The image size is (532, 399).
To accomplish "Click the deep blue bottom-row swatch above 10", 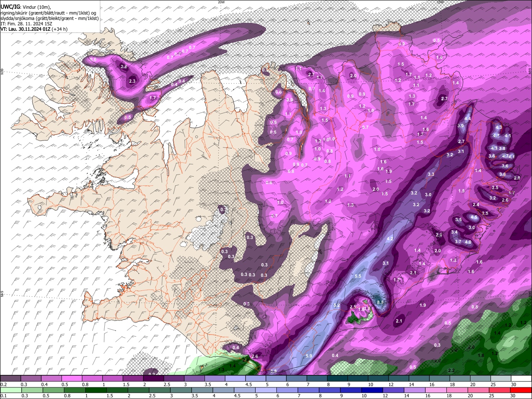I will click(x=372, y=390).
